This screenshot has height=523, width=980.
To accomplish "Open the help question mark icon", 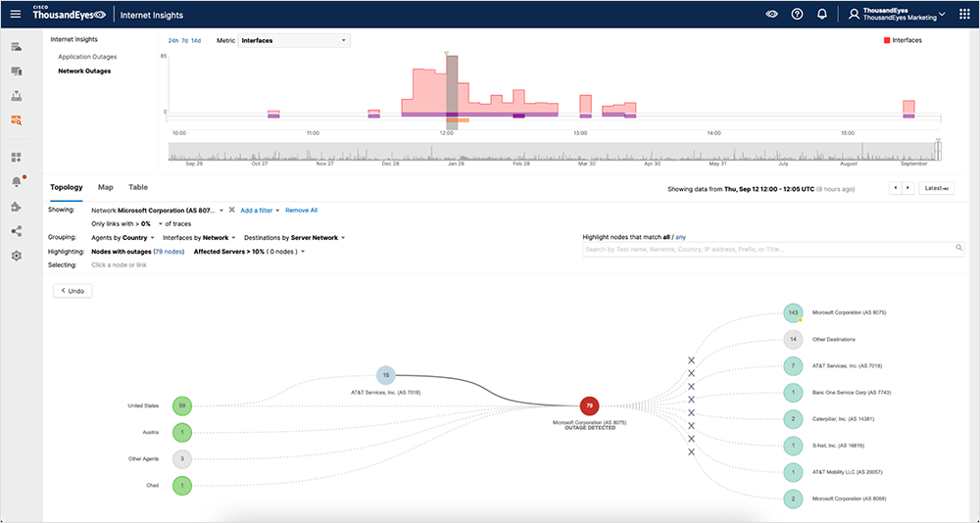I will pyautogui.click(x=797, y=15).
